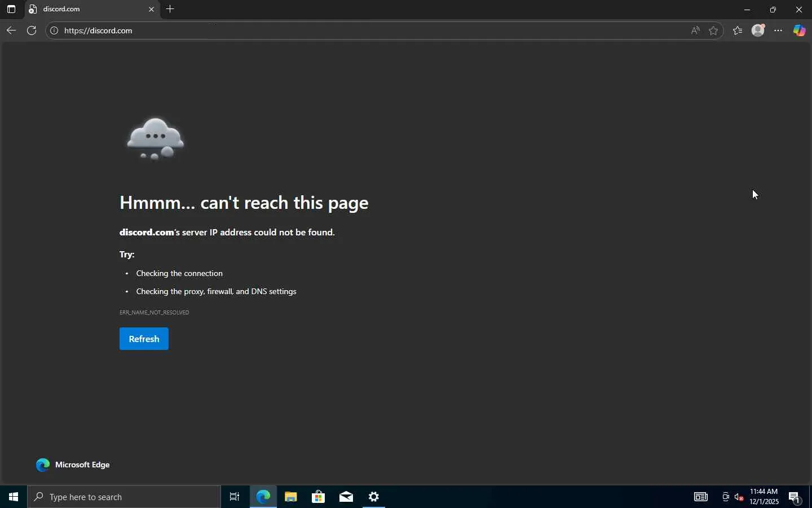Switch to Microsoft Edge taskbar icon
The height and width of the screenshot is (508, 812).
263,497
